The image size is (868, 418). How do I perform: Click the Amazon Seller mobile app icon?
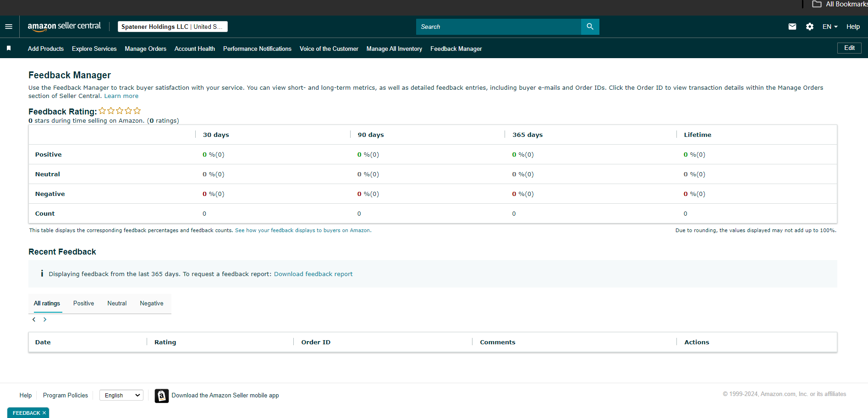point(162,396)
